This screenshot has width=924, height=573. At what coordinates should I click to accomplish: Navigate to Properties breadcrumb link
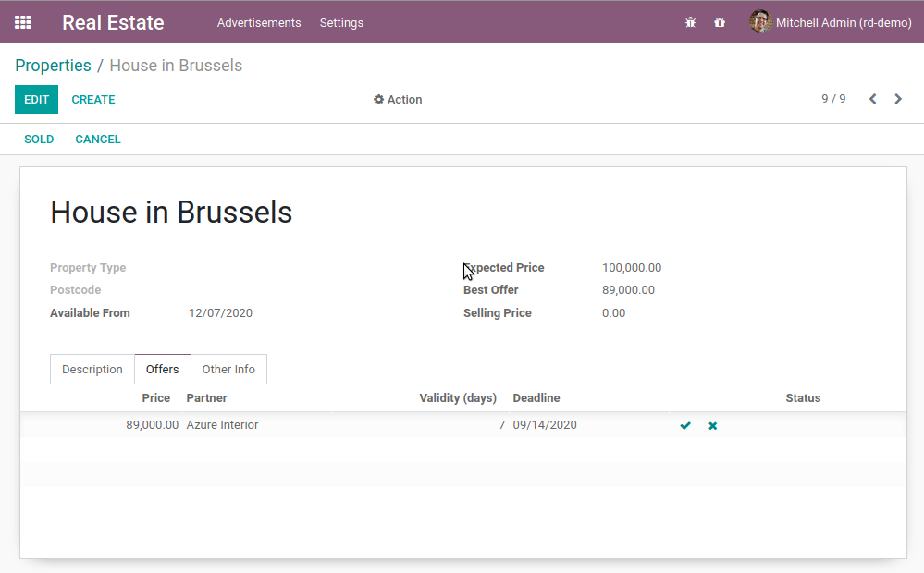tap(53, 66)
